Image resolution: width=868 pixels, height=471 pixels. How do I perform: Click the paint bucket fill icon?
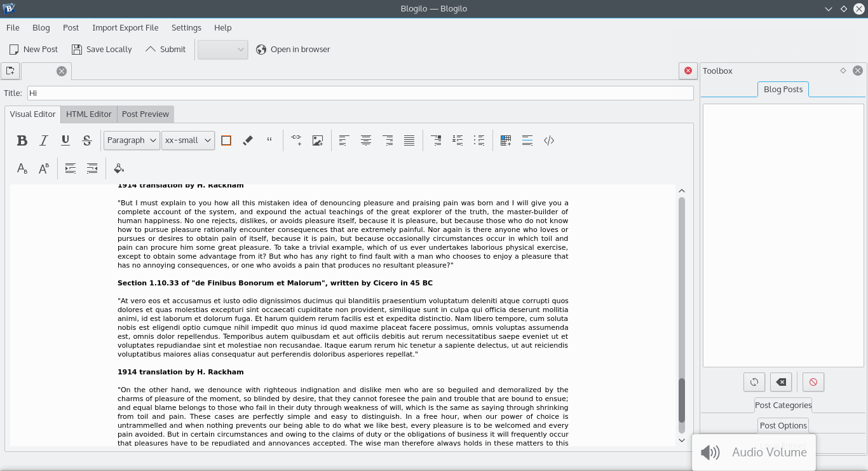pos(119,168)
